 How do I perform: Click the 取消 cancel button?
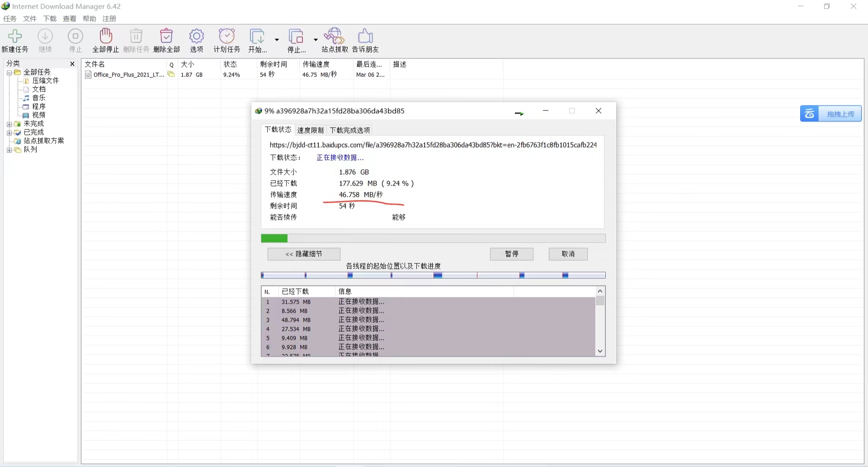[x=568, y=254]
